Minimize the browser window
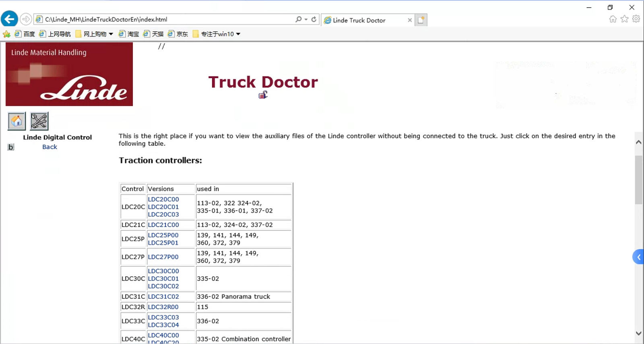The height and width of the screenshot is (344, 644). (x=589, y=7)
